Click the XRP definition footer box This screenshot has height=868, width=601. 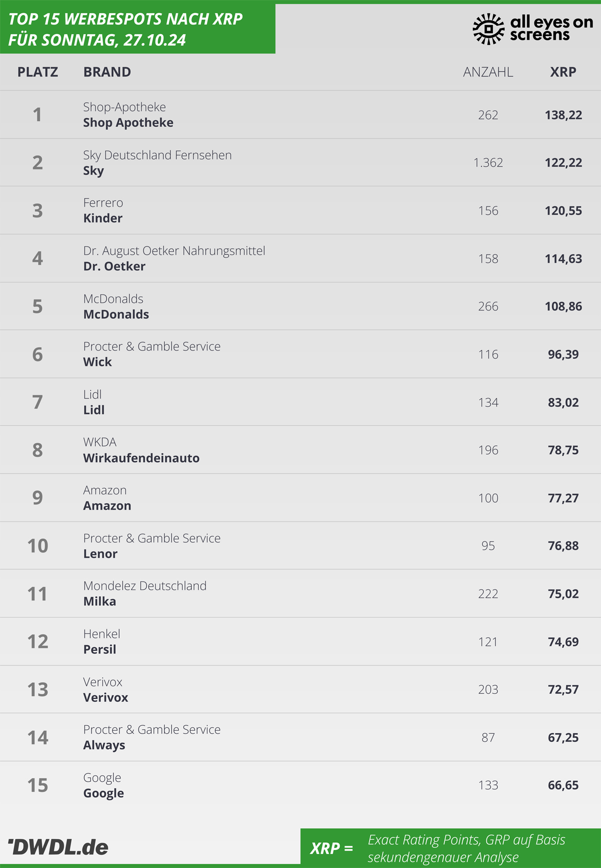pos(451,847)
